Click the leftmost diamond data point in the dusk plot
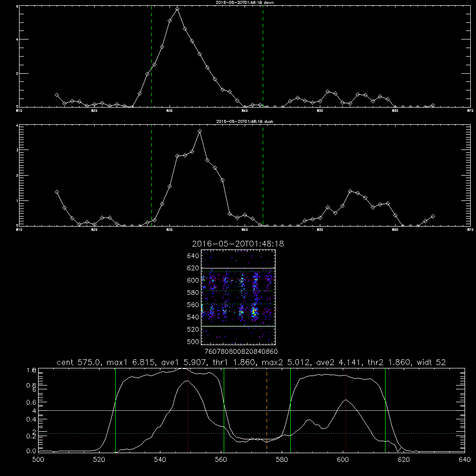Screen dimensions: 476x476 57,192
